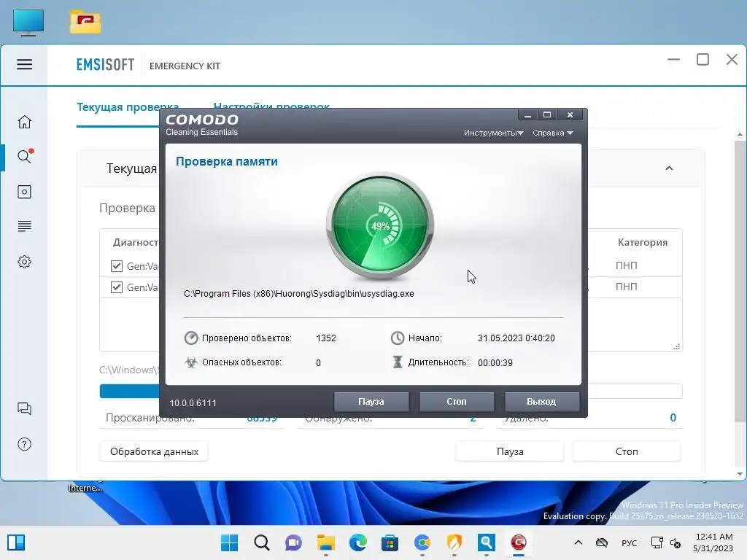Open Emsisoft Logs sidebar icon
Viewport: 747px width, 560px height.
pos(24,226)
